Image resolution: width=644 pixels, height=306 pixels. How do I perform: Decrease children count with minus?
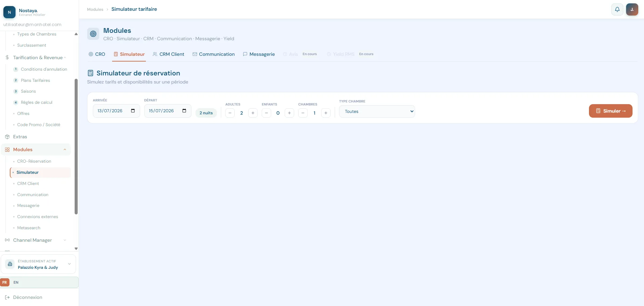(266, 113)
